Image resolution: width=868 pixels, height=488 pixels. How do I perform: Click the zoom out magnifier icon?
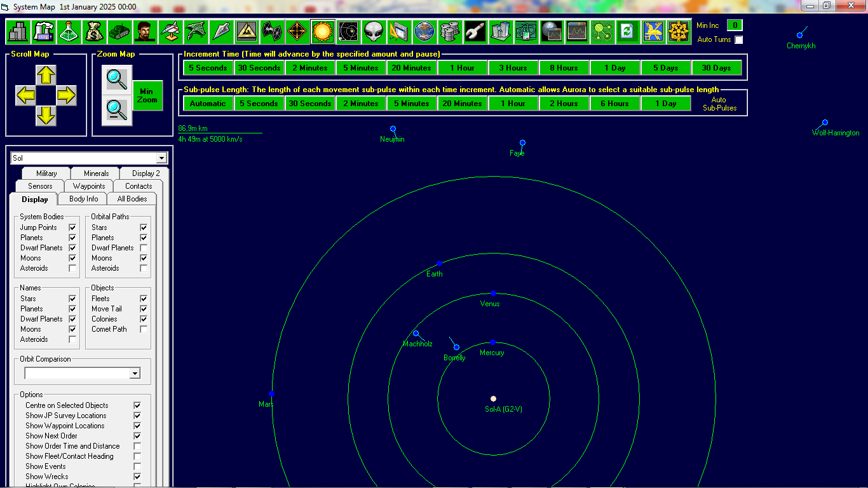coord(117,111)
